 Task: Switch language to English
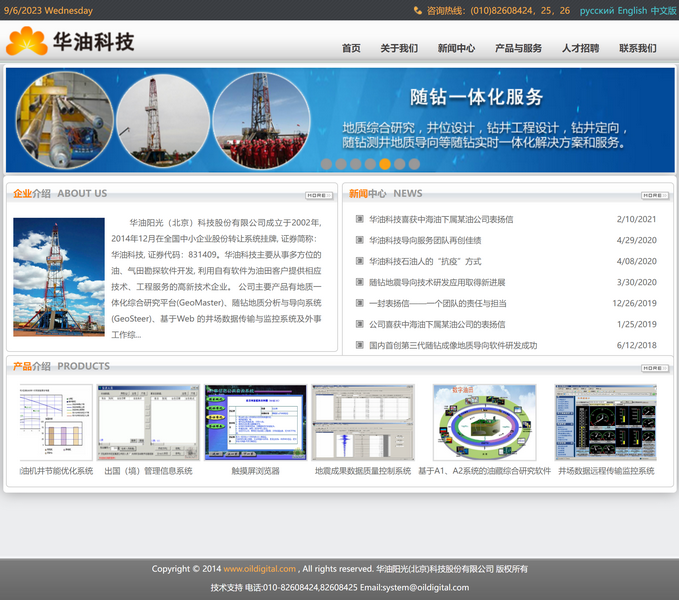click(632, 10)
